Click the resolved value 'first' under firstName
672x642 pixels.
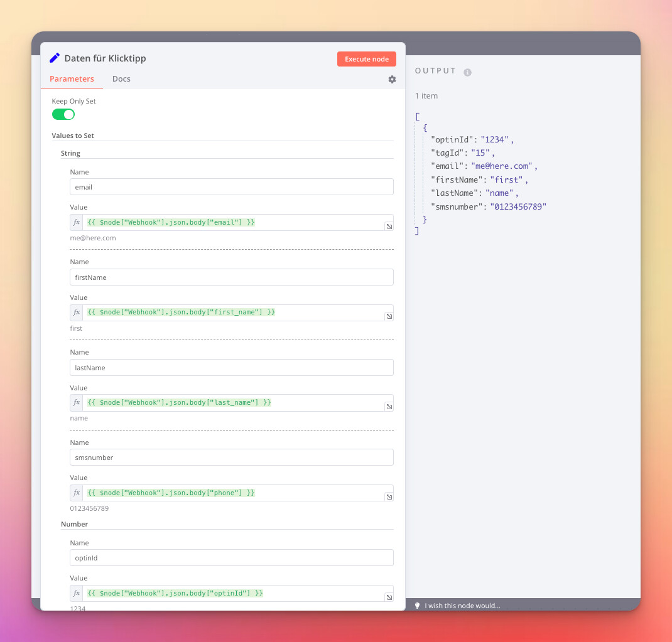click(x=76, y=328)
